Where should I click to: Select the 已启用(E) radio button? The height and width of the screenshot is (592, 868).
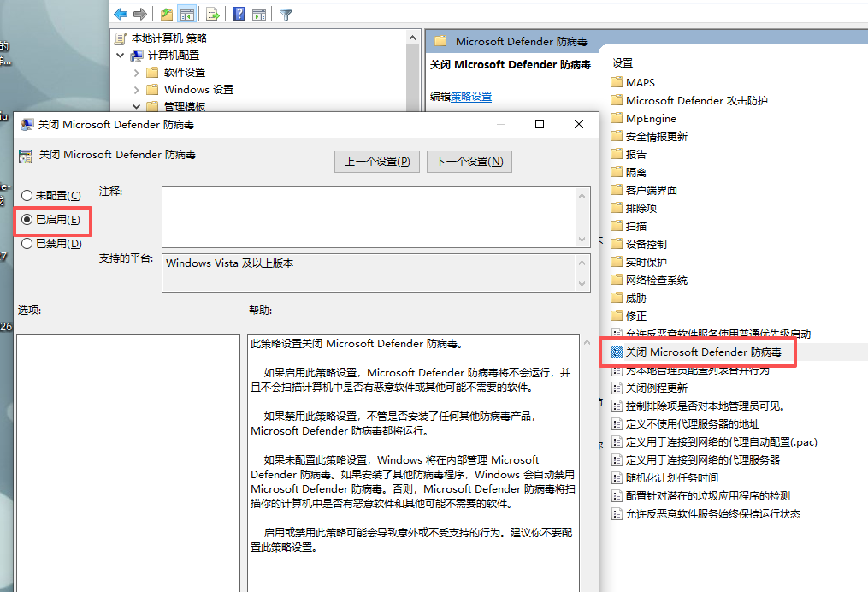[27, 219]
